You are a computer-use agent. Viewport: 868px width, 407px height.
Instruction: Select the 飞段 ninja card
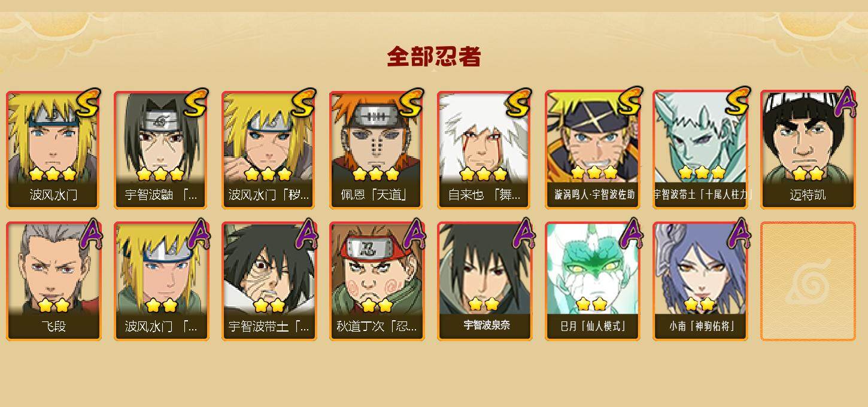53,281
